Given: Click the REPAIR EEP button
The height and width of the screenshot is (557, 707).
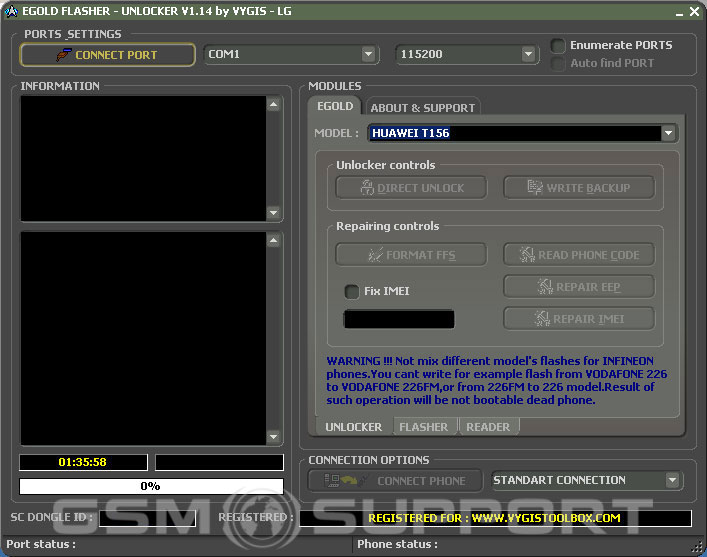Looking at the screenshot, I should pos(579,287).
